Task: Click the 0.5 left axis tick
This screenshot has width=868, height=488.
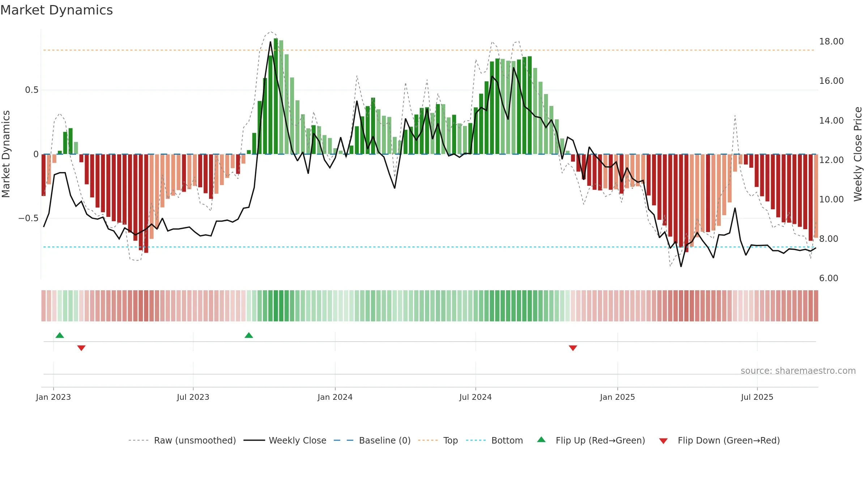Action: [x=32, y=90]
